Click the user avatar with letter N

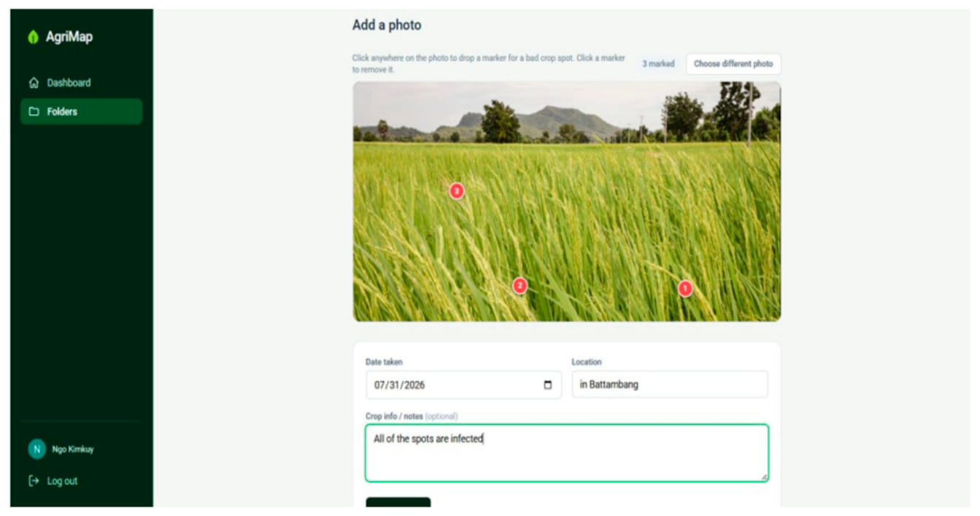pyautogui.click(x=36, y=450)
